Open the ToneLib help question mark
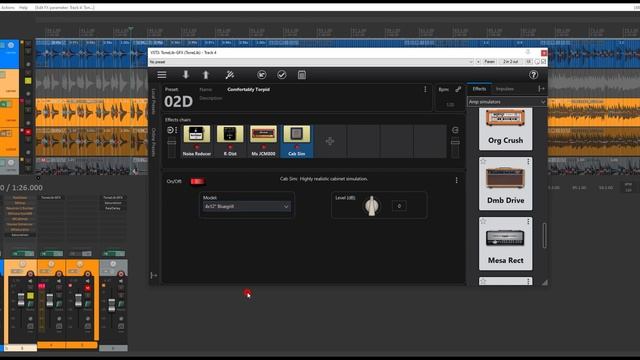The height and width of the screenshot is (360, 640). point(533,75)
